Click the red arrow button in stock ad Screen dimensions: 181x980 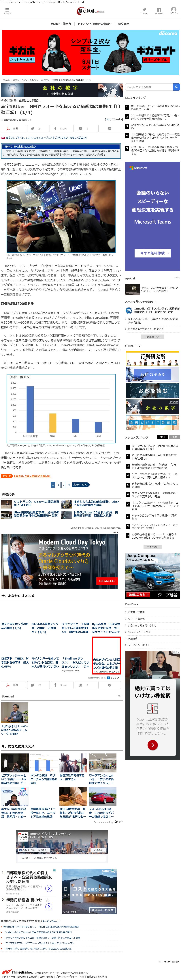[152, 745]
